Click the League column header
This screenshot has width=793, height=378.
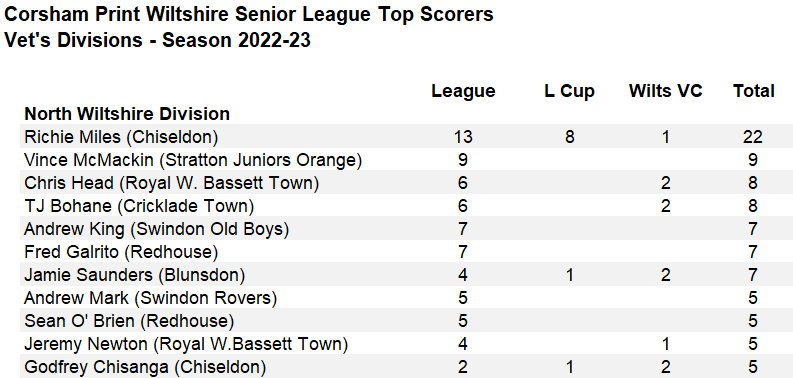tap(463, 91)
